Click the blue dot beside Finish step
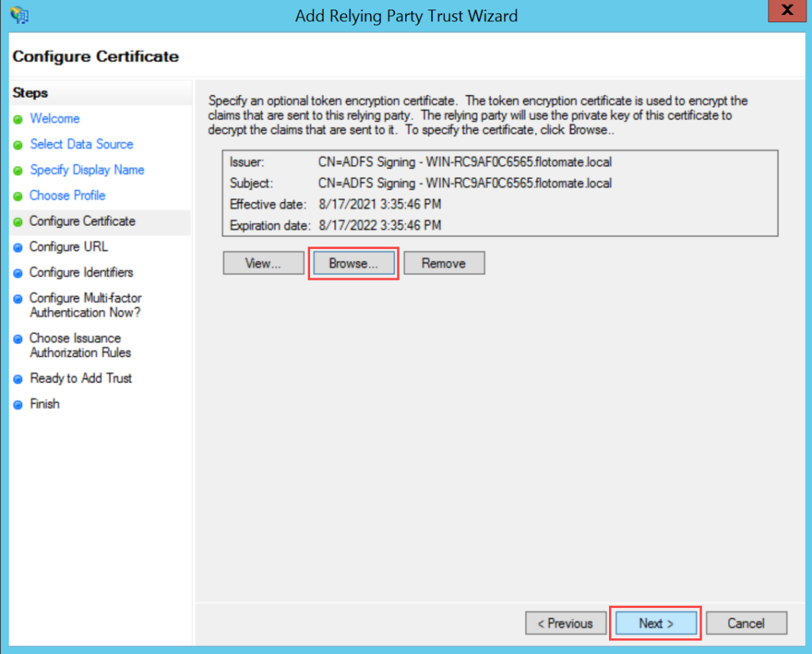The height and width of the screenshot is (654, 812). 18,403
